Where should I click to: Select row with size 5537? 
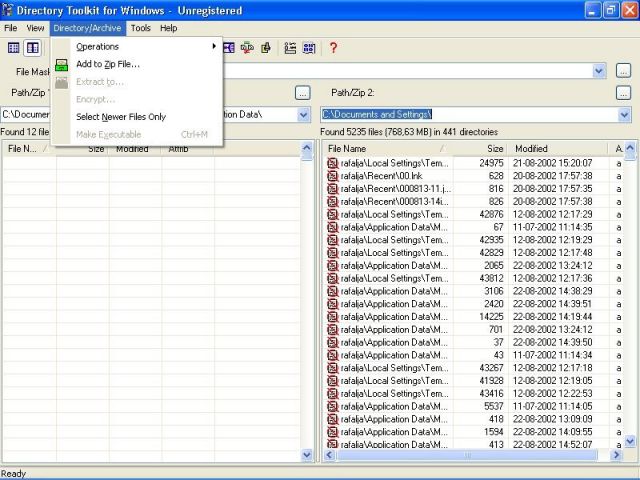(473, 407)
